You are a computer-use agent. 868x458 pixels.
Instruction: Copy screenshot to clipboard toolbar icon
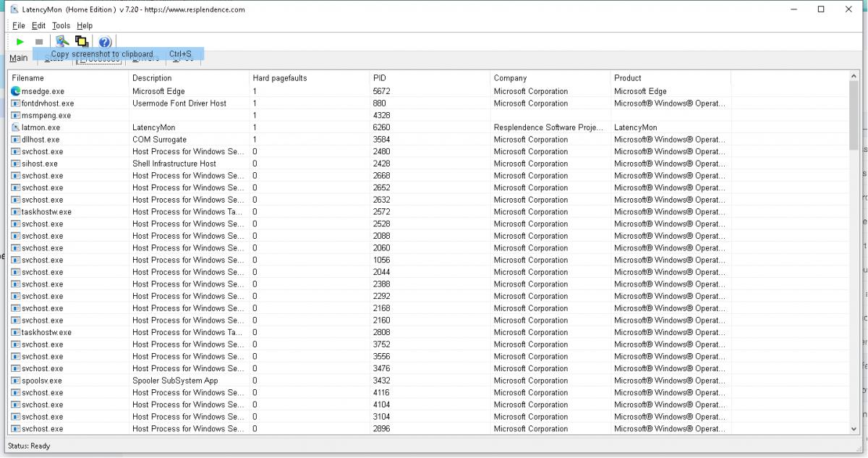click(82, 41)
